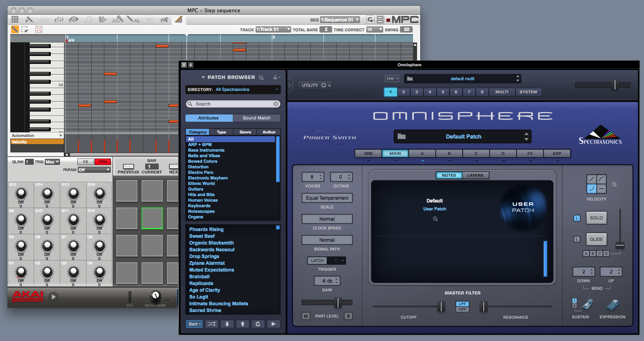Open the track view eye icon in MPC

click(x=73, y=19)
